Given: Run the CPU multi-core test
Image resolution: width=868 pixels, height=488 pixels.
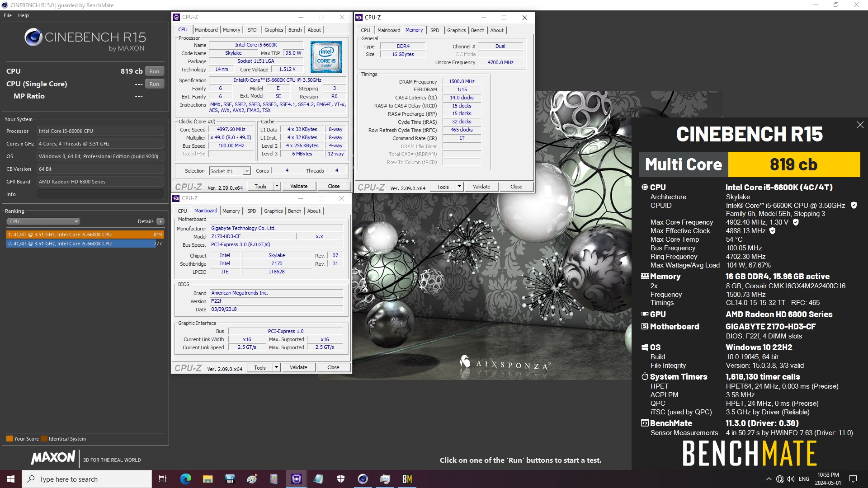Looking at the screenshot, I should tap(154, 71).
